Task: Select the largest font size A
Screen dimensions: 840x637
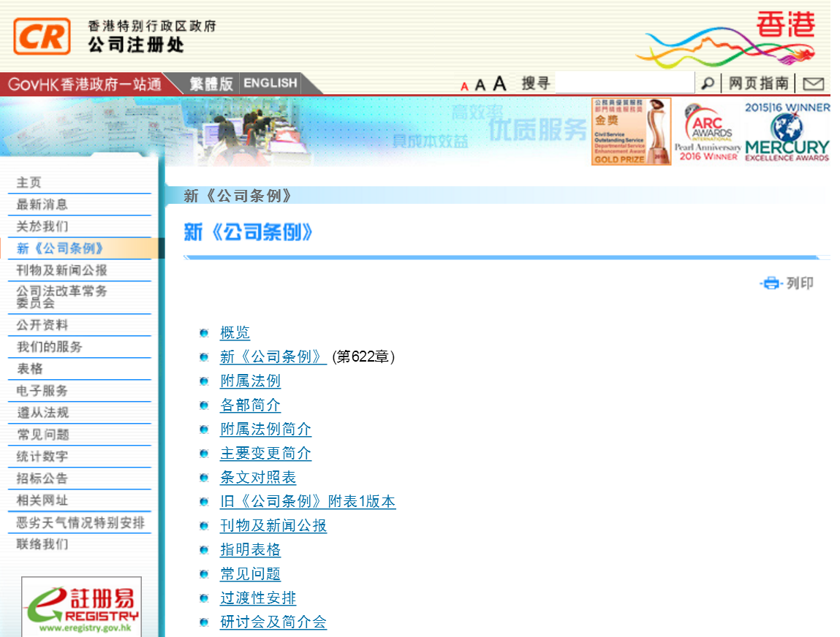Action: point(499,83)
